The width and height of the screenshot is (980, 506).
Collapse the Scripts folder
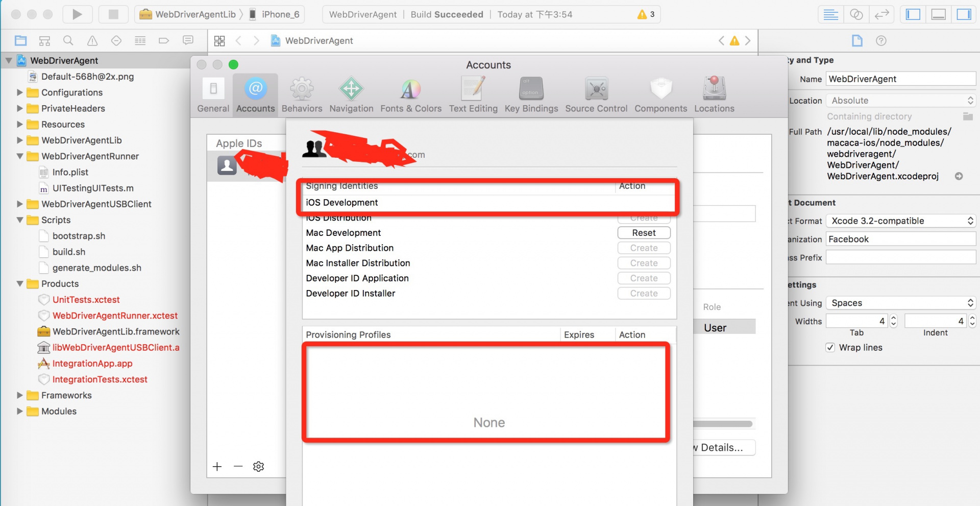coord(20,220)
